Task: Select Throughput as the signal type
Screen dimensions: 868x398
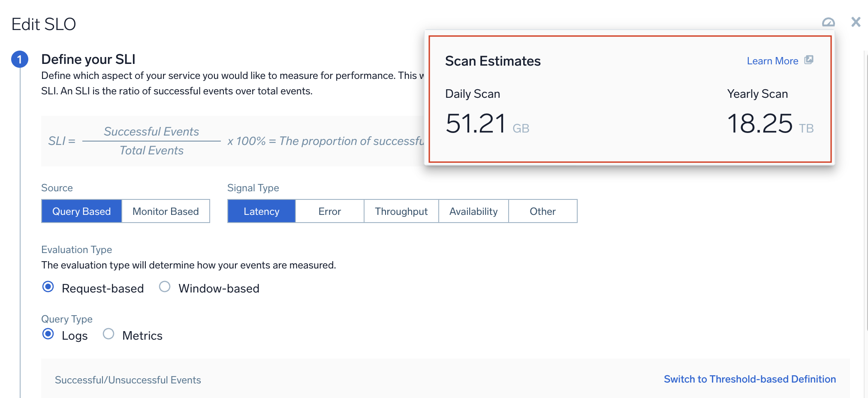Action: (x=401, y=211)
